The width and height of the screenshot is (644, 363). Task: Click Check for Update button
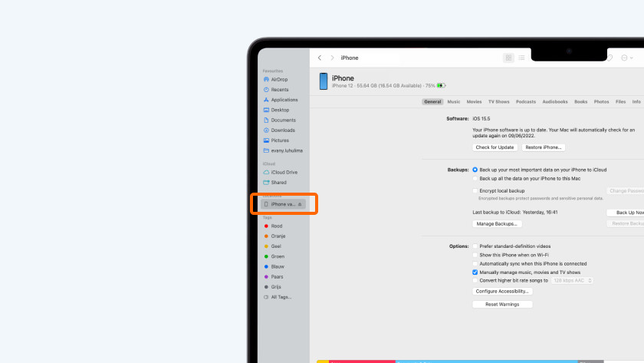(495, 147)
